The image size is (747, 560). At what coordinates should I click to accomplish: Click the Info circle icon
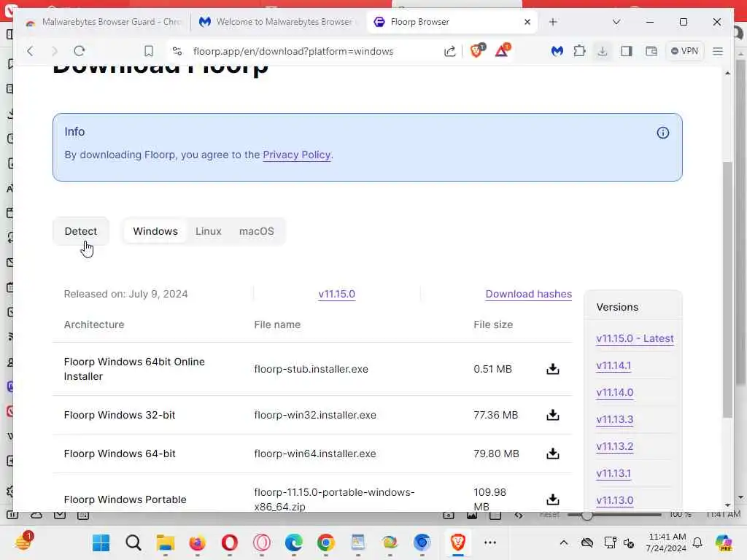tap(662, 133)
